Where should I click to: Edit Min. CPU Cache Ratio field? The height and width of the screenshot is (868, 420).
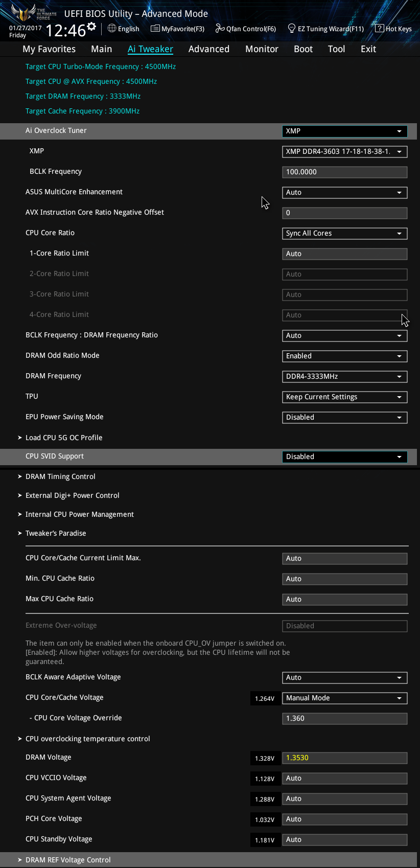pyautogui.click(x=345, y=579)
